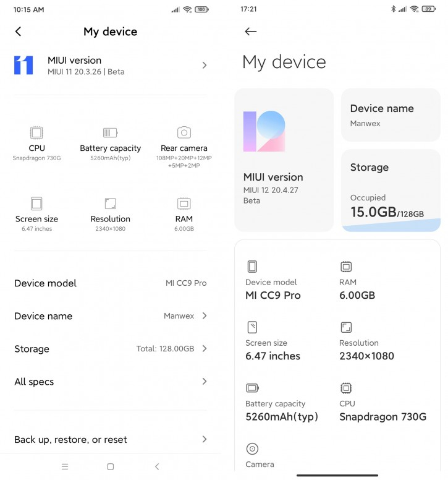The width and height of the screenshot is (448, 480).
Task: Tap the back arrow on MIUI 12 screen
Action: 250,32
